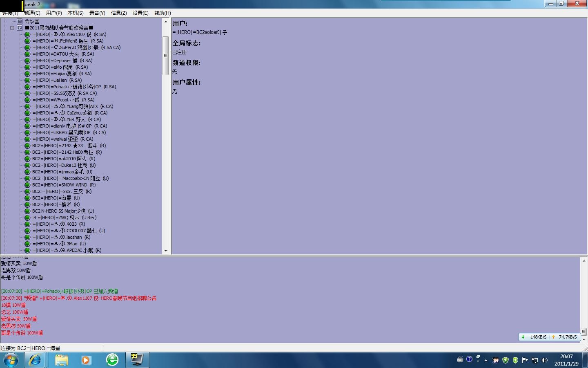Select user =|HERO|=A.②.3Mao

coord(59,244)
